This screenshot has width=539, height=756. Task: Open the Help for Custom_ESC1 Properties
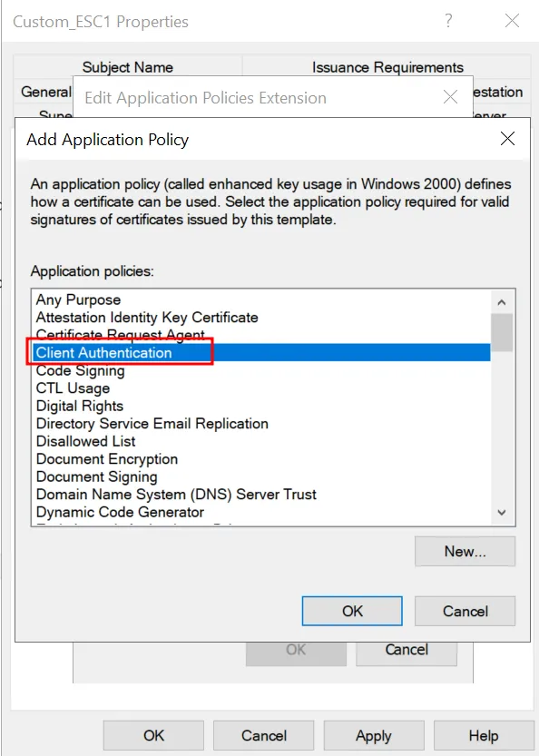pyautogui.click(x=484, y=735)
